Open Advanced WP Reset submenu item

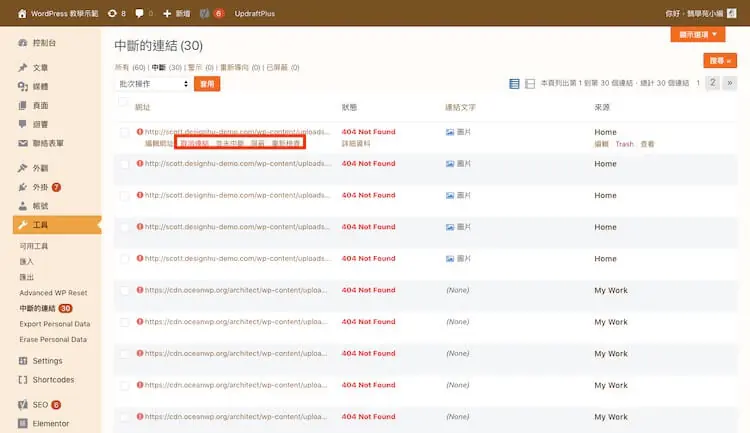(x=53, y=293)
